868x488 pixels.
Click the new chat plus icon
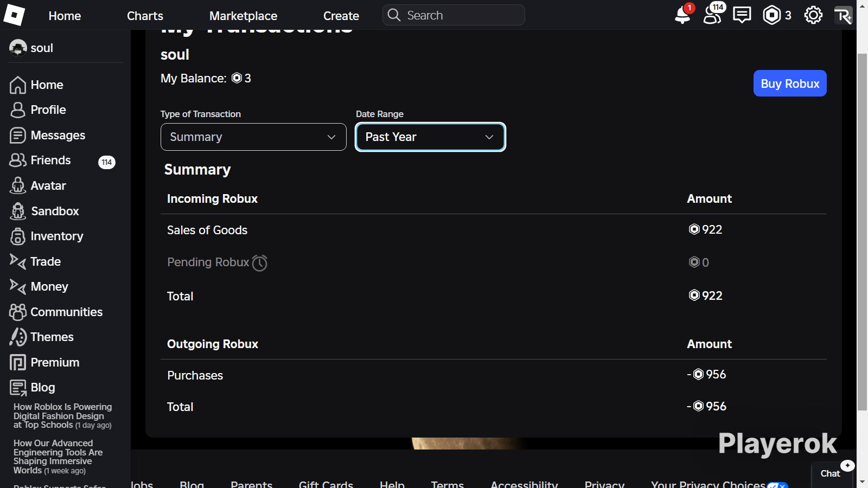(847, 465)
